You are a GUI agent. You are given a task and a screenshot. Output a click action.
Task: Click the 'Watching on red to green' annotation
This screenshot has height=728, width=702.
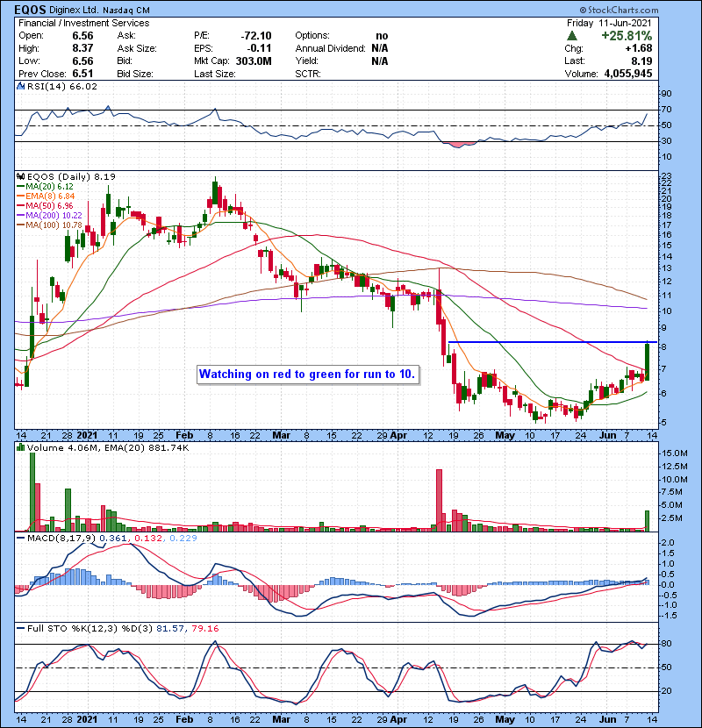[x=308, y=375]
